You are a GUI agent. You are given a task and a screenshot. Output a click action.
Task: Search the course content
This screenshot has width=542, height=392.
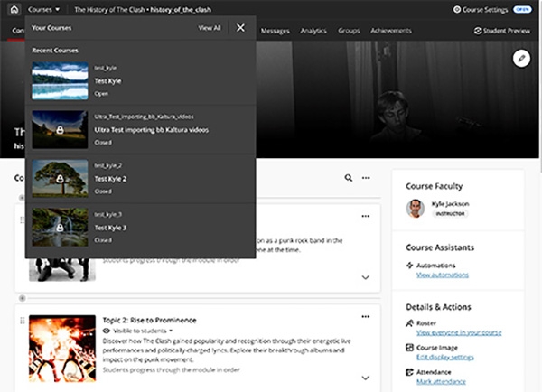(x=349, y=178)
